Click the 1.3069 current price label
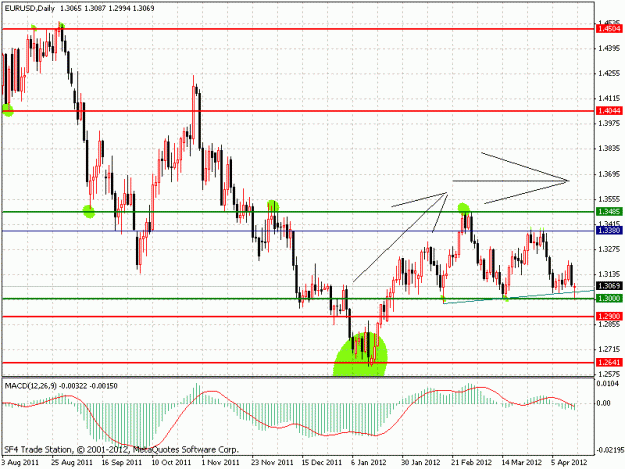Viewport: 625px width, 469px height. pos(609,286)
